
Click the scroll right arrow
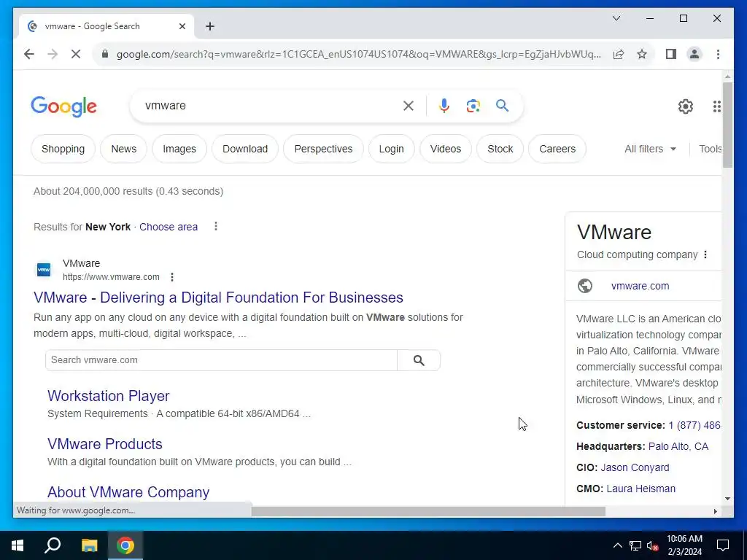[x=715, y=511]
